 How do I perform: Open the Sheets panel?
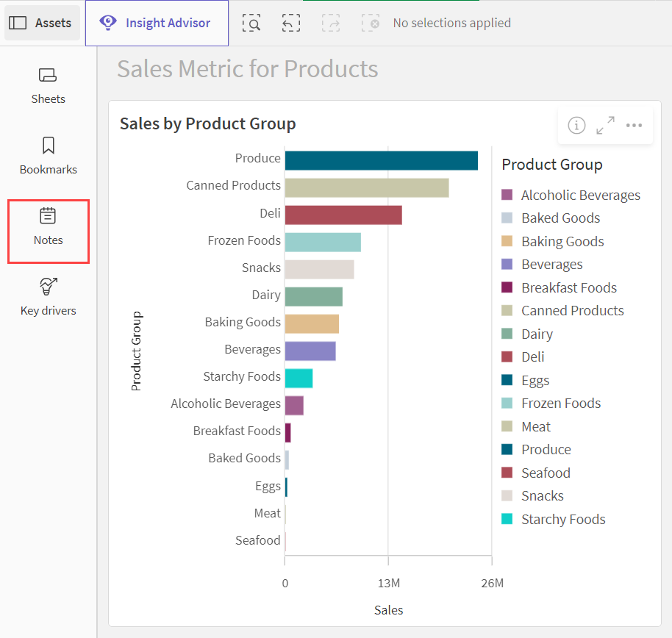48,87
